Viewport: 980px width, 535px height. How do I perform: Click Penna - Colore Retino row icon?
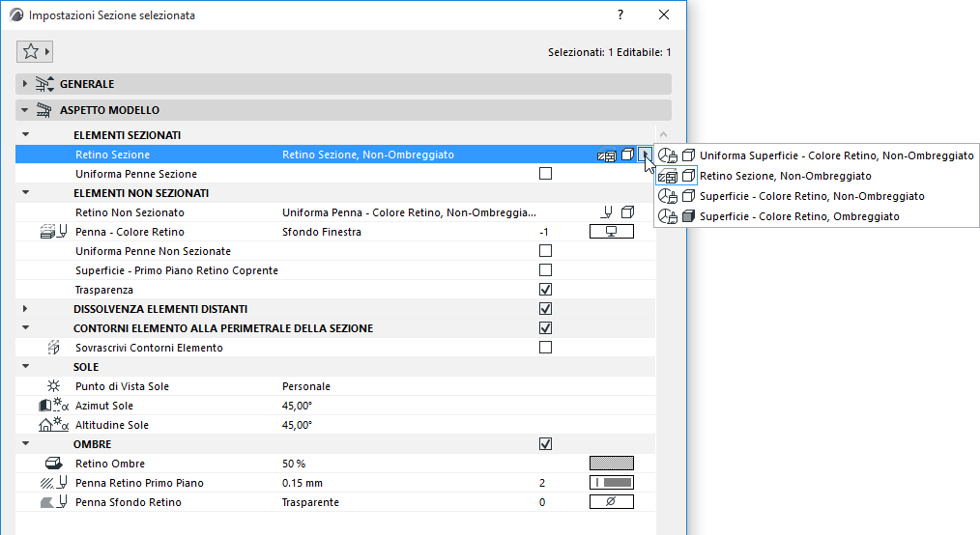[53, 232]
